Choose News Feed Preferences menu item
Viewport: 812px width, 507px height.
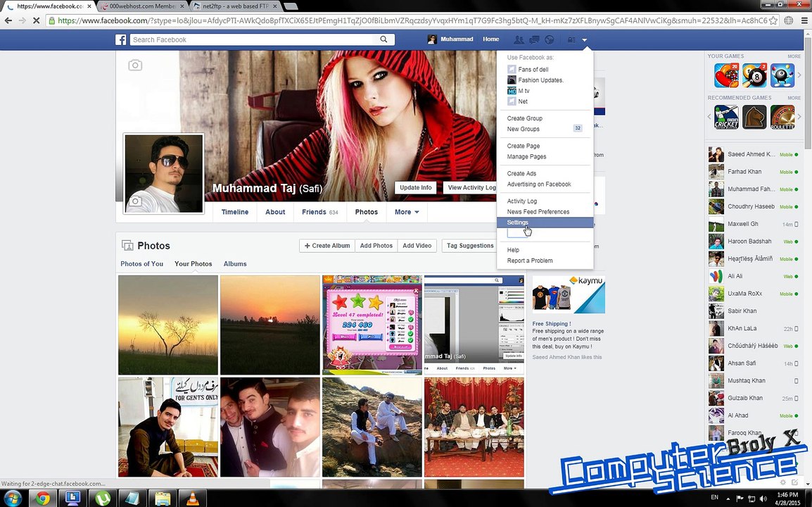pyautogui.click(x=538, y=211)
